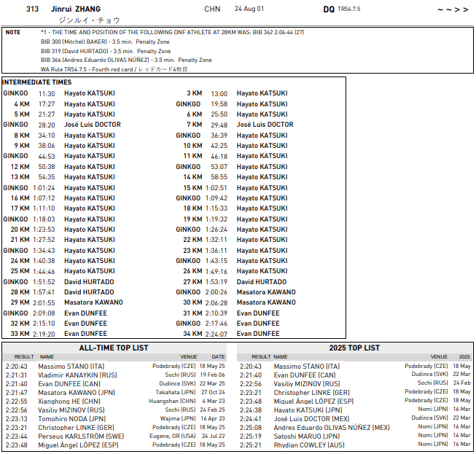Click the DATE column header
476x454 pixels.
point(218,357)
